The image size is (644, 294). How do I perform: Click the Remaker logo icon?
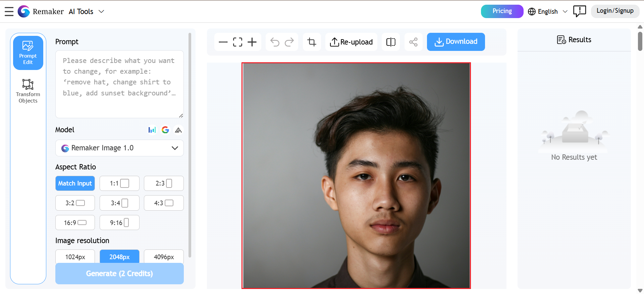click(24, 11)
